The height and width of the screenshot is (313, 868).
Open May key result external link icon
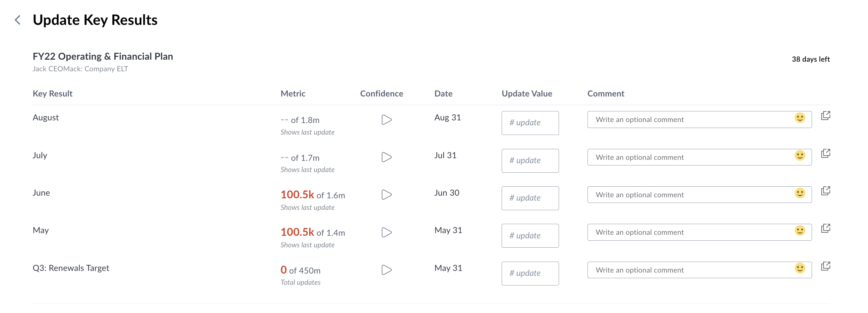tap(826, 228)
